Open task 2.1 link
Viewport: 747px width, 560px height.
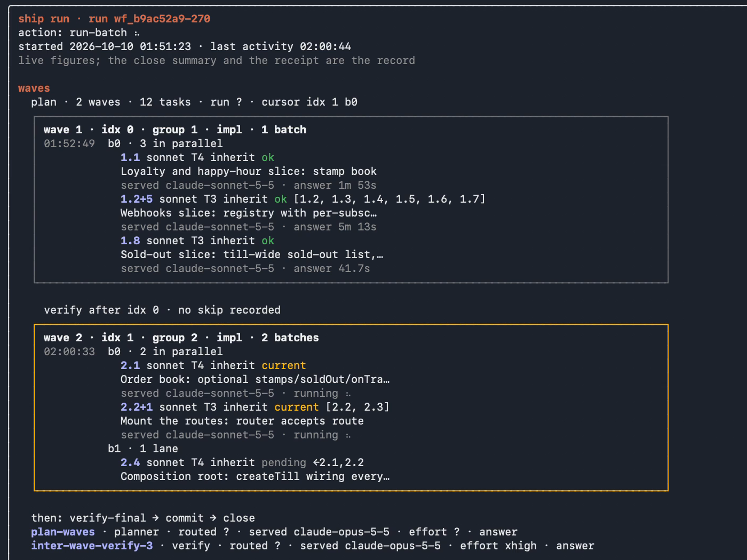[x=130, y=365]
